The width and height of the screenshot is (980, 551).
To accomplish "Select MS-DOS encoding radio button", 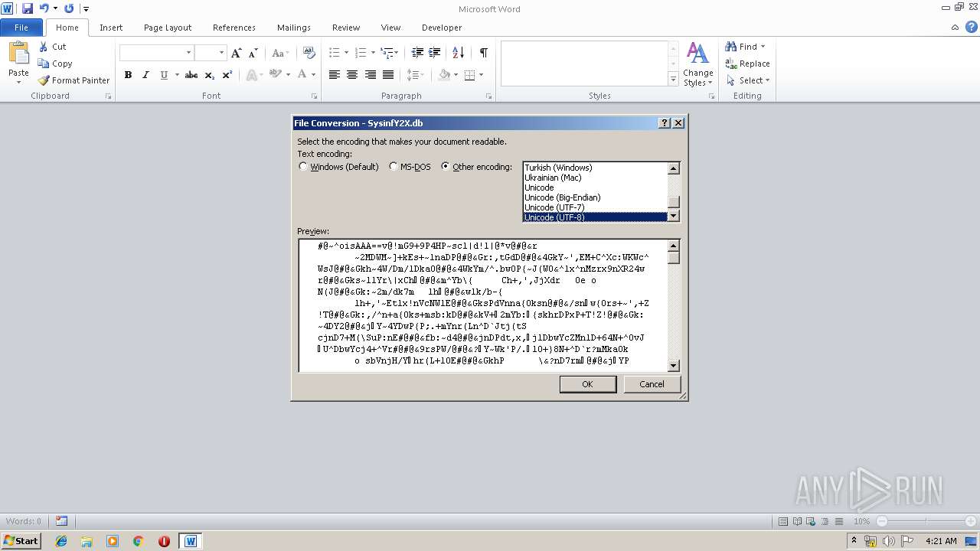I will (x=394, y=166).
